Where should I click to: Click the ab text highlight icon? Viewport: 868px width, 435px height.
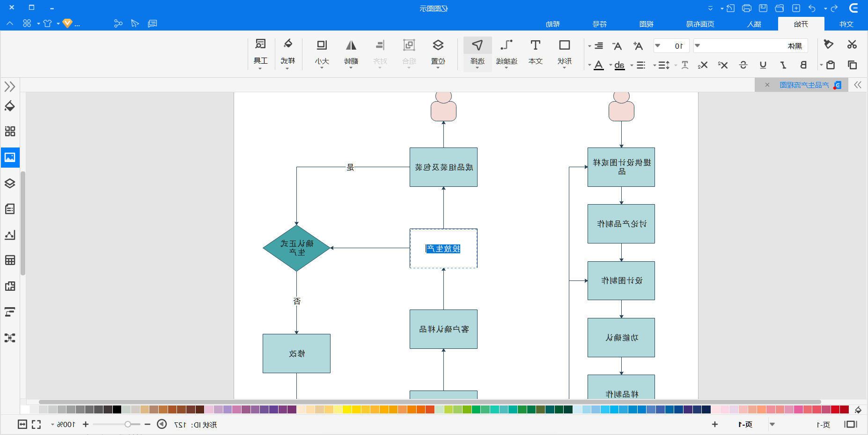point(619,65)
